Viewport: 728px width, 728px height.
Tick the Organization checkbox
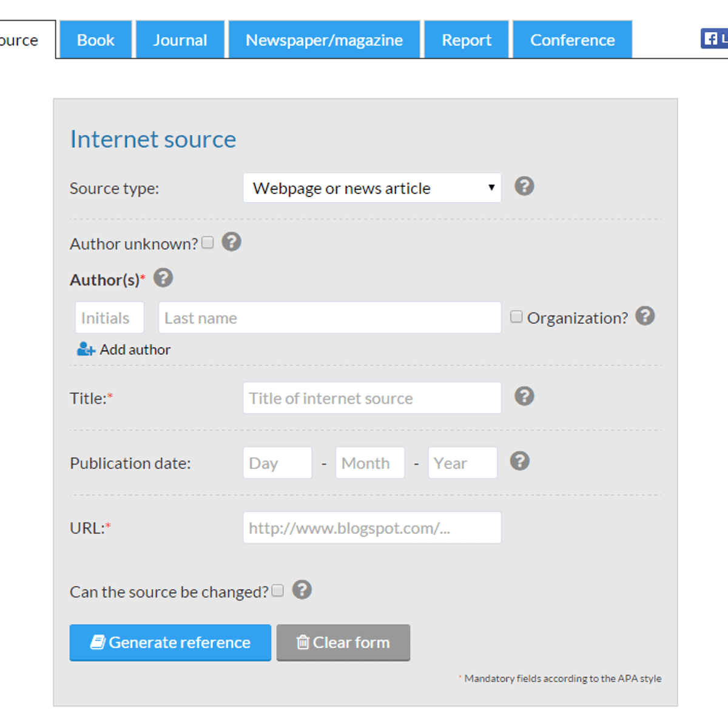click(x=516, y=317)
